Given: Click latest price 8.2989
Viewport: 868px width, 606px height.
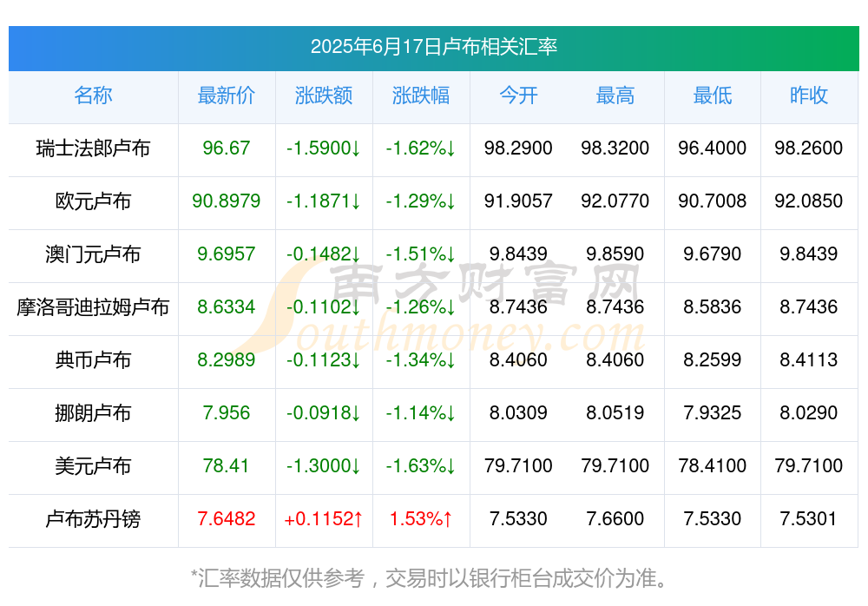Looking at the screenshot, I should point(227,359).
